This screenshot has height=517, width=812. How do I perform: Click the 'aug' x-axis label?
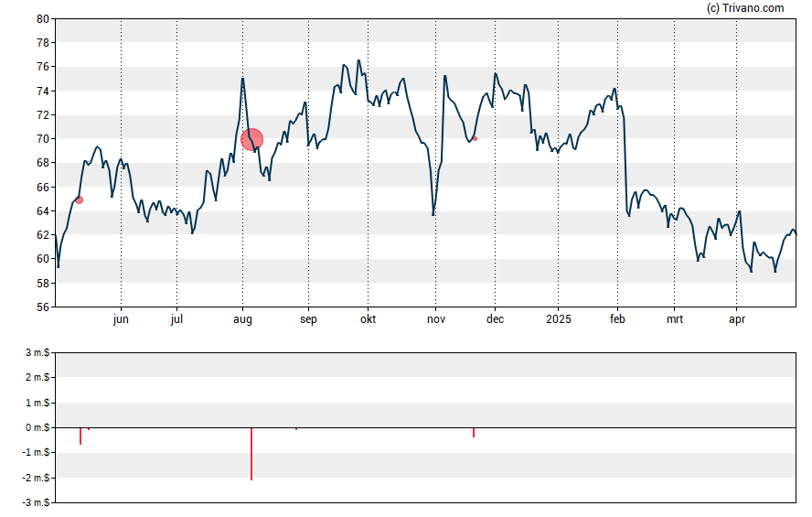pyautogui.click(x=242, y=319)
